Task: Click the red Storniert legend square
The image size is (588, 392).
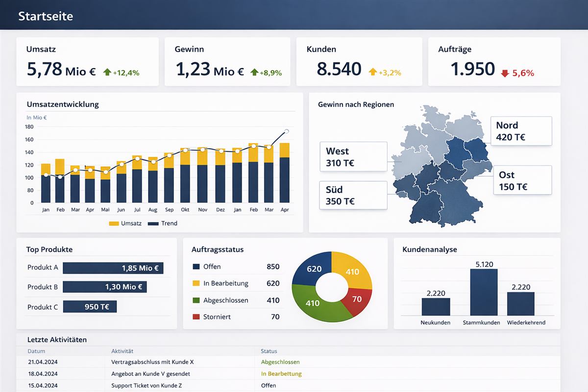Action: (x=196, y=317)
